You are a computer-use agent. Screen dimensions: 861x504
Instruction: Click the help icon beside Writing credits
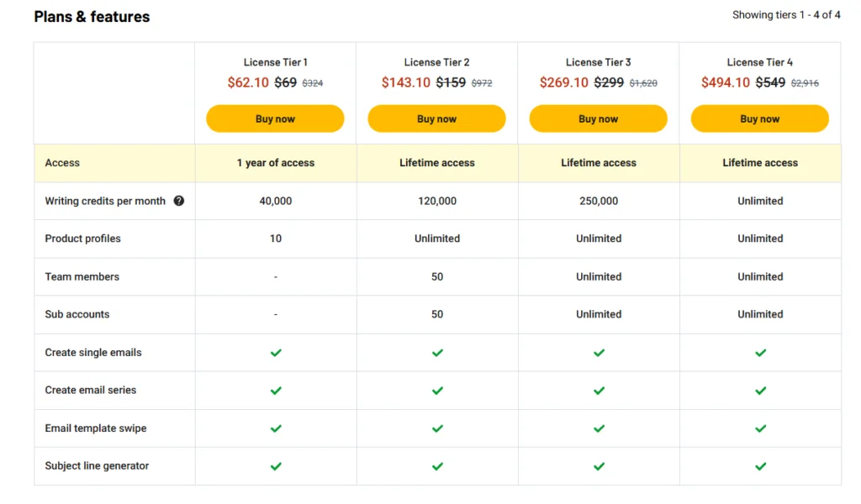(x=178, y=202)
